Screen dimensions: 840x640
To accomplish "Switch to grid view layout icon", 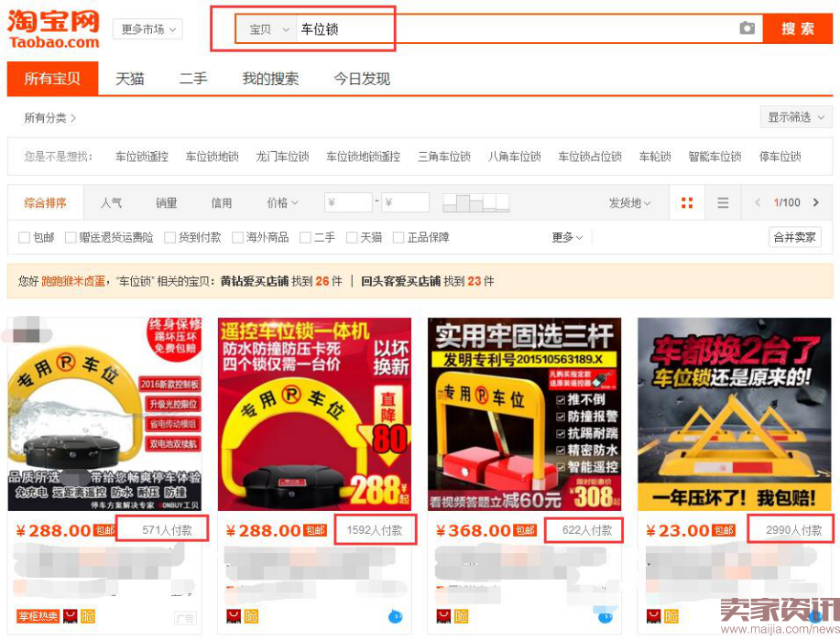I will [x=687, y=202].
